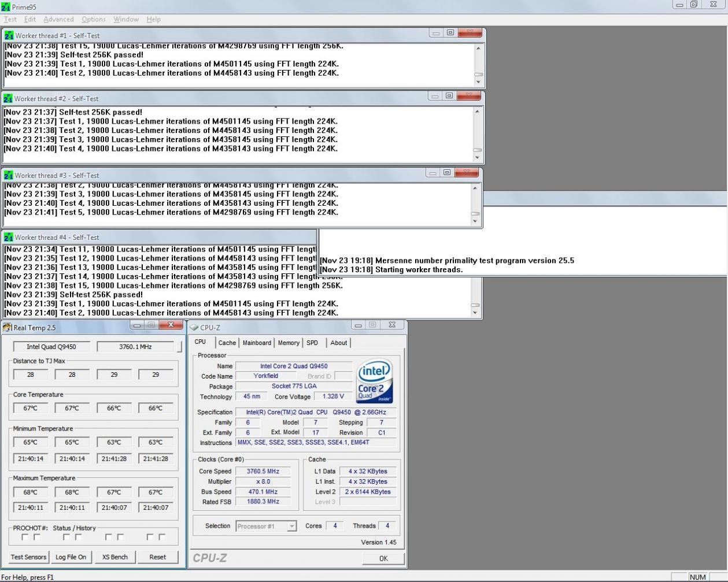Toggle first PROCHOT checkbox for core four
Screen dimensions: 728x582
[150, 537]
